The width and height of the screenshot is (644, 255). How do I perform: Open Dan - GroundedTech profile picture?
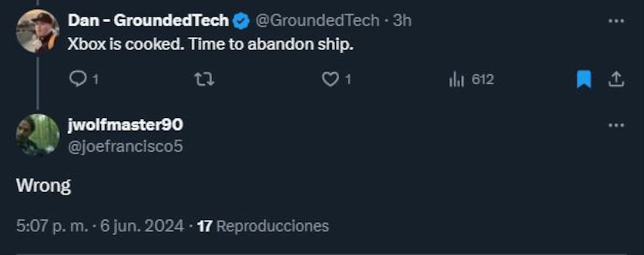[x=38, y=31]
